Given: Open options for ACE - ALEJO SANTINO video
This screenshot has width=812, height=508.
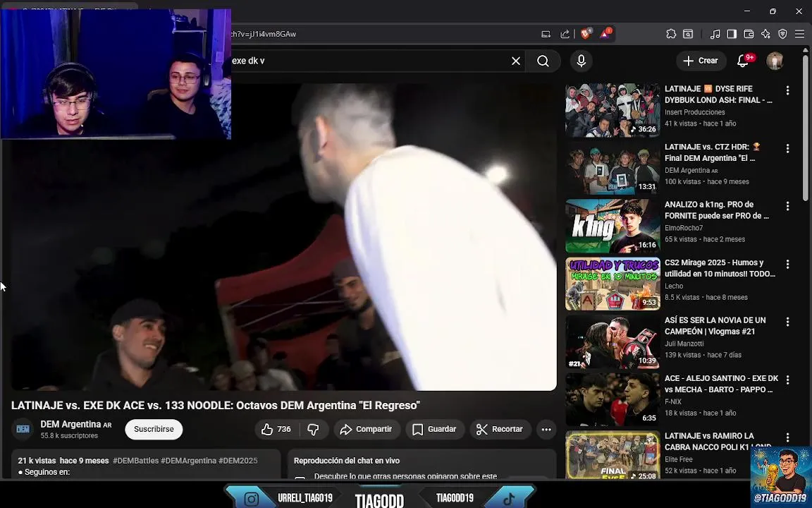Looking at the screenshot, I should click(787, 380).
